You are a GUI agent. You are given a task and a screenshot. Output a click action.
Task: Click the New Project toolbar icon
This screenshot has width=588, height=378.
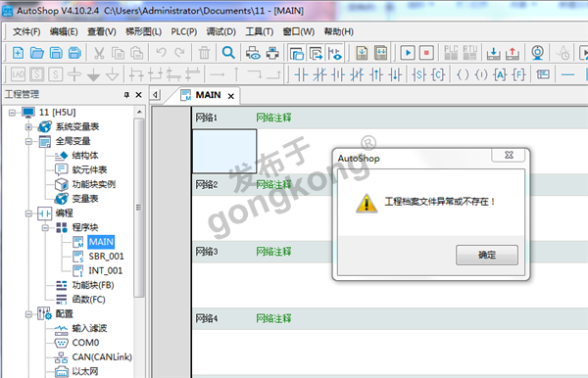(18, 53)
